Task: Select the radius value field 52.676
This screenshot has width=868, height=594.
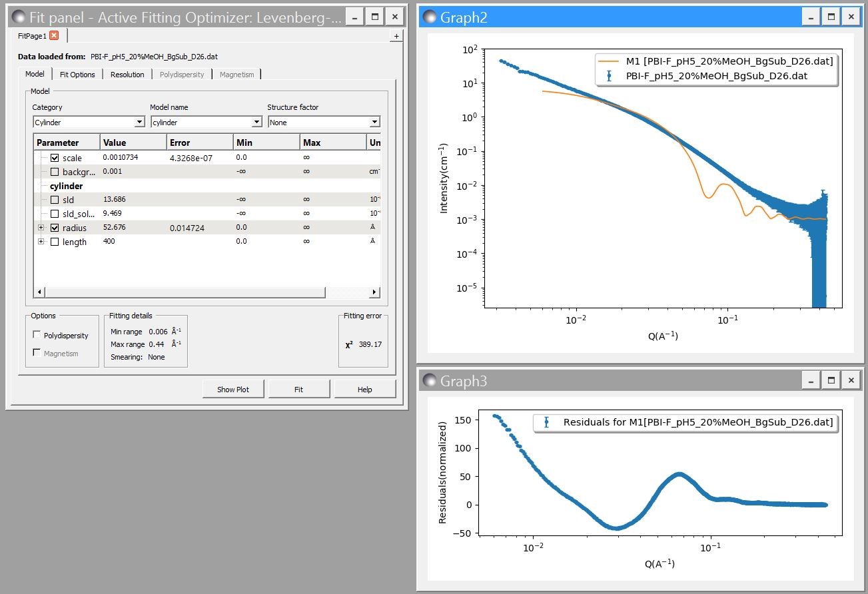Action: [x=115, y=228]
